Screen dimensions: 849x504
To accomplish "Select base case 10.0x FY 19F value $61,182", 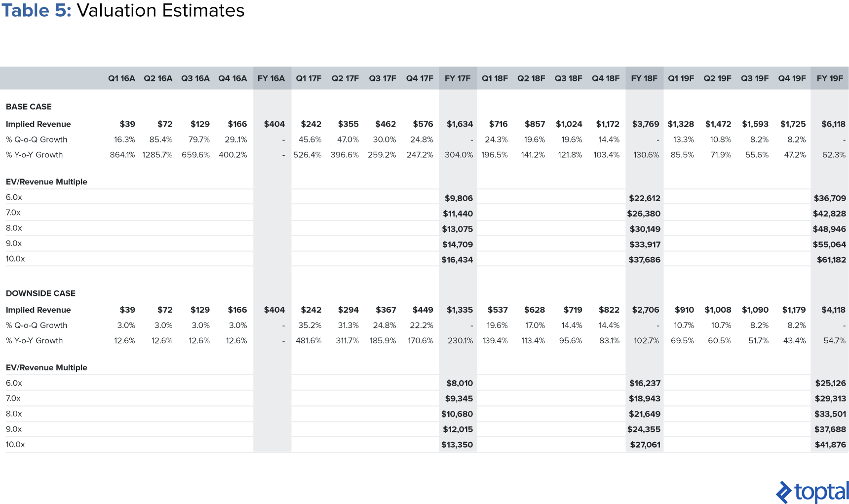I will point(831,259).
